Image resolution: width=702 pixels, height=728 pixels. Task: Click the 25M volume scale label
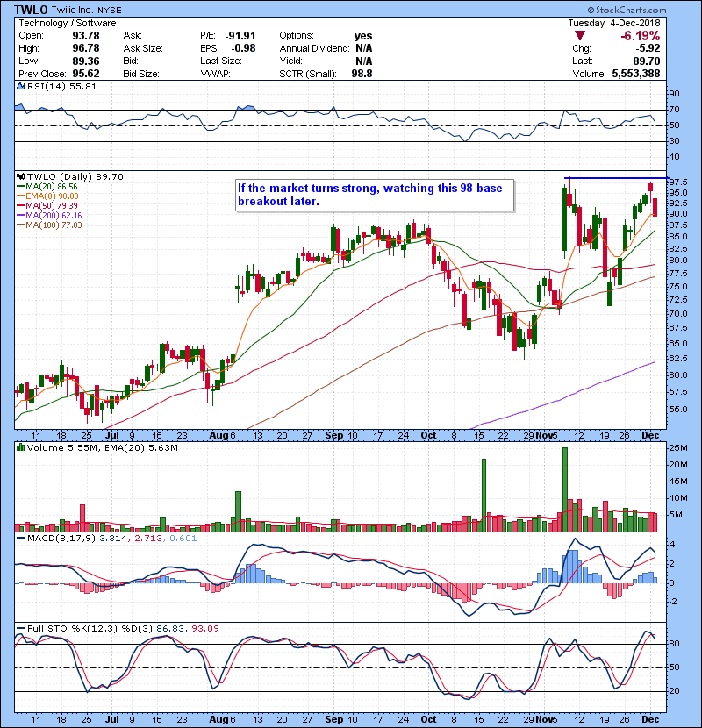678,448
